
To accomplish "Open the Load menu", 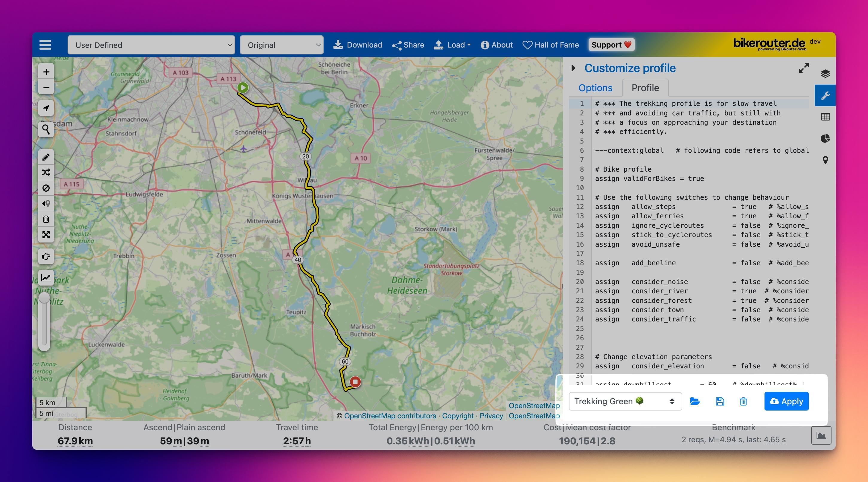I will coord(452,45).
